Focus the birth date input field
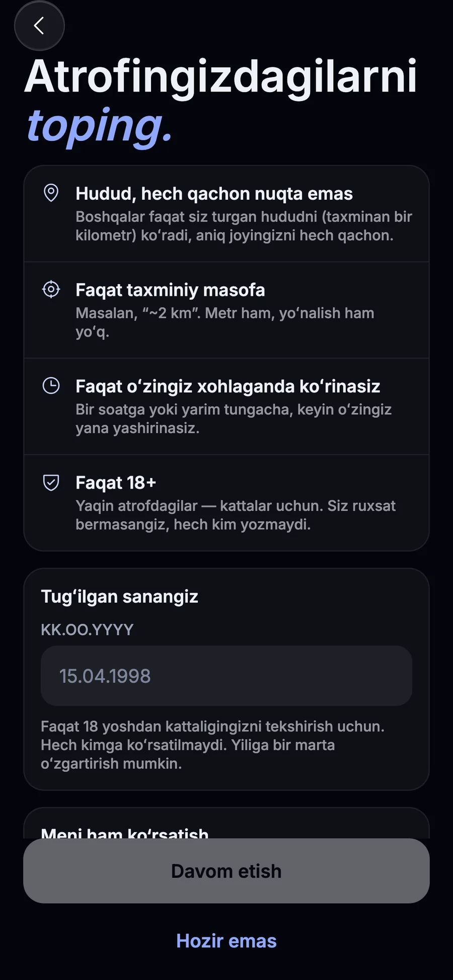This screenshot has height=980, width=453. pos(226,676)
